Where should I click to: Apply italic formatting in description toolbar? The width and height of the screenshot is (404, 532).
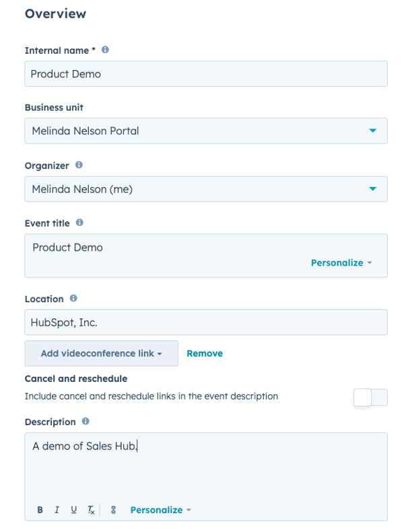click(57, 510)
